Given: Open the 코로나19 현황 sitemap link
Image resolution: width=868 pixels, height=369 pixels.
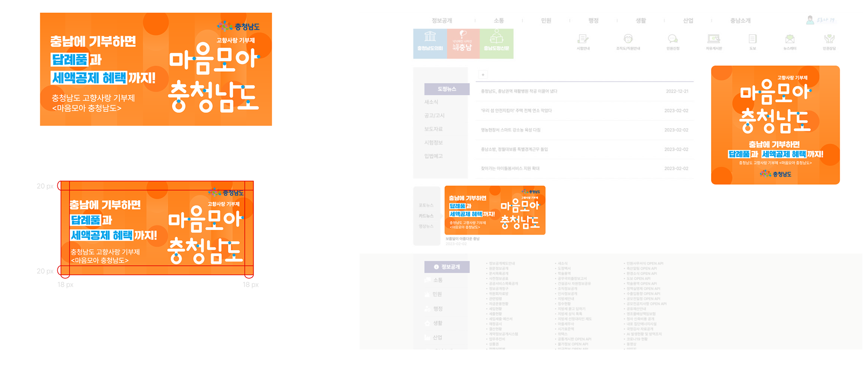Looking at the screenshot, I should tap(637, 339).
